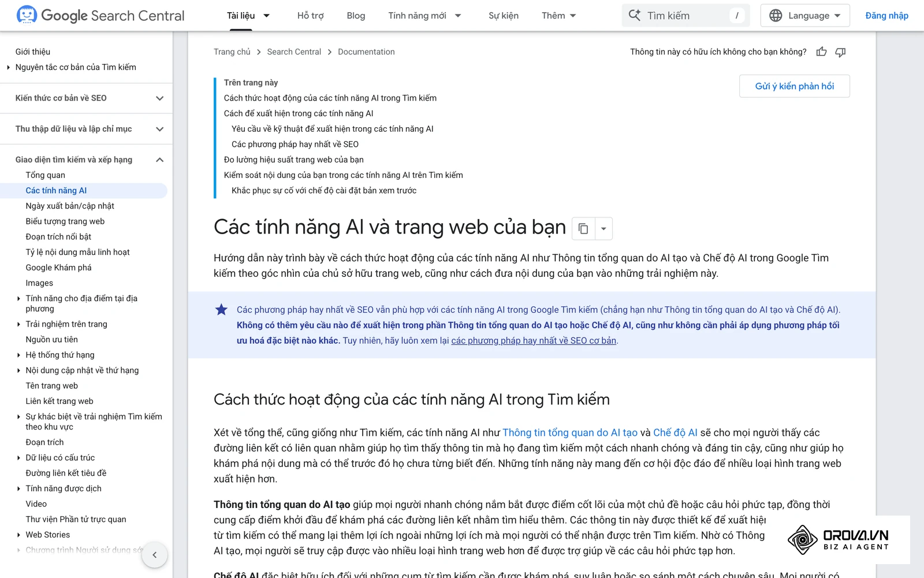924x578 pixels.
Task: Open Images sidebar item
Action: [x=39, y=283]
